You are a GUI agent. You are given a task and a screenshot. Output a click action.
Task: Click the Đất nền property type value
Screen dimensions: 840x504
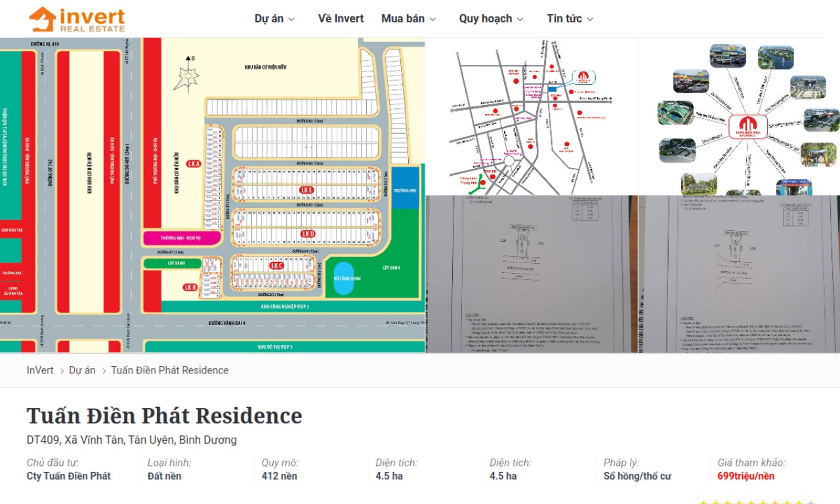164,476
